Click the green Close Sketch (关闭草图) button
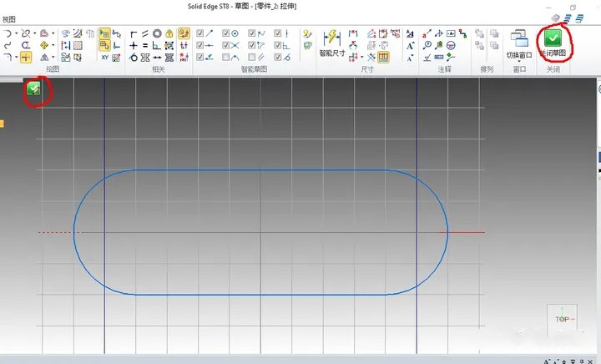Viewport: 601px width, 364px height. point(553,43)
